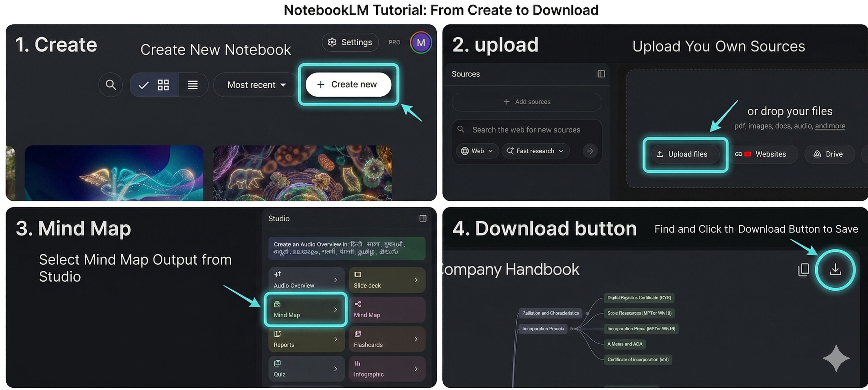This screenshot has height=390, width=868.
Task: Choose the Drive source option
Action: click(829, 154)
